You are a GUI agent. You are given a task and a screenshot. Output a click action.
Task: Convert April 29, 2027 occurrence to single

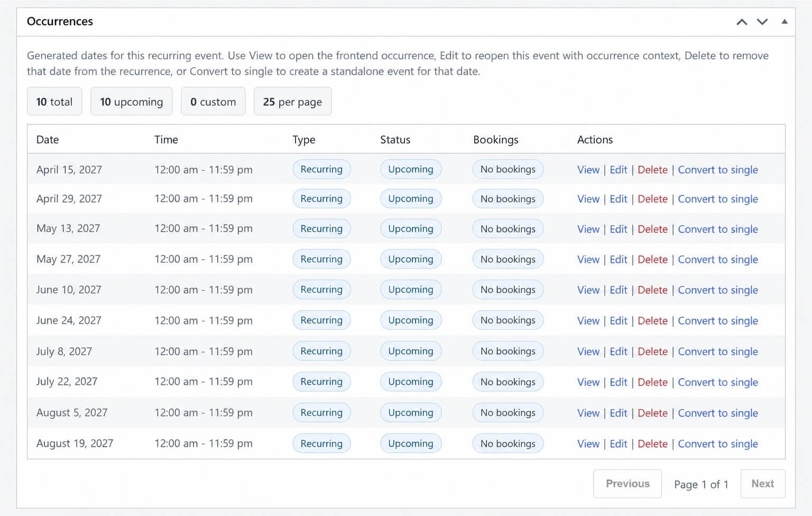[x=718, y=199]
